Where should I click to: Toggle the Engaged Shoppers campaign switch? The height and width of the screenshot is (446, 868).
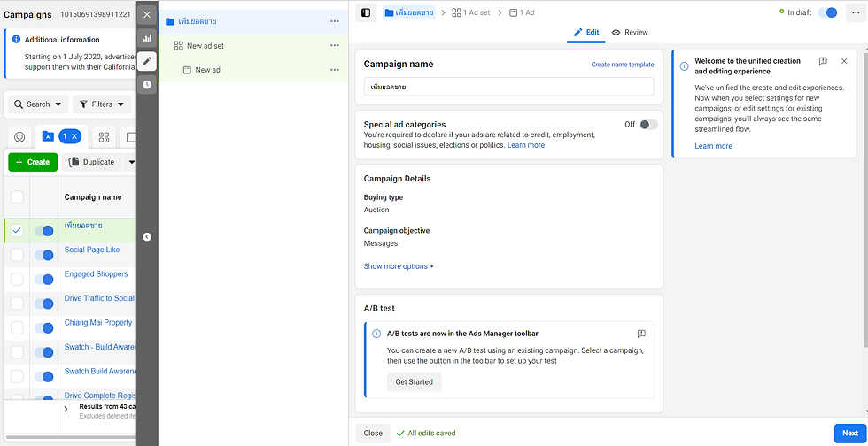coord(43,280)
